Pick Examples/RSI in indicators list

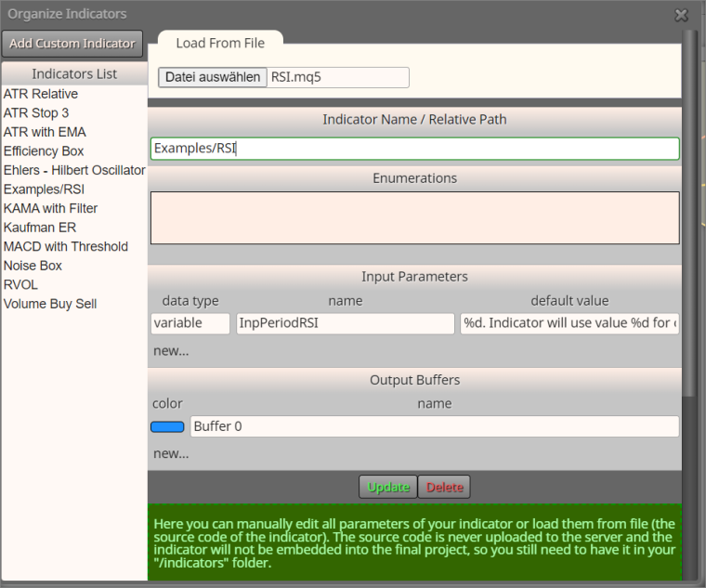click(45, 189)
